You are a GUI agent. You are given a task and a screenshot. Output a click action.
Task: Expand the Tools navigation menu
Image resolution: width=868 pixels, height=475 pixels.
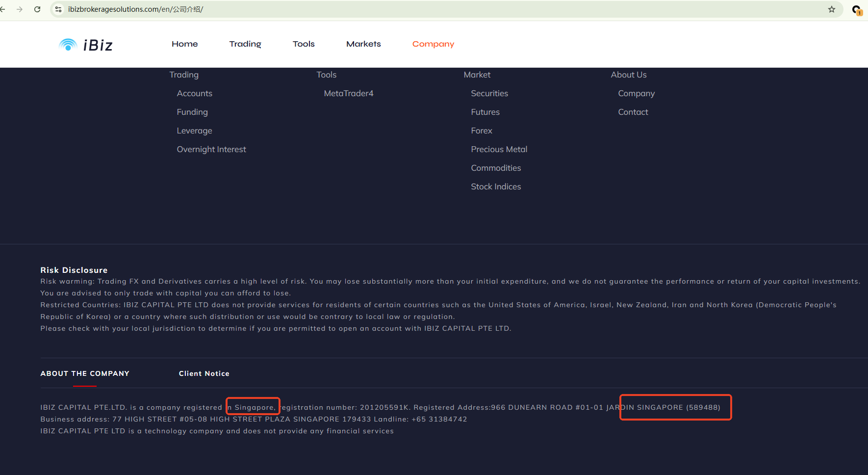304,44
